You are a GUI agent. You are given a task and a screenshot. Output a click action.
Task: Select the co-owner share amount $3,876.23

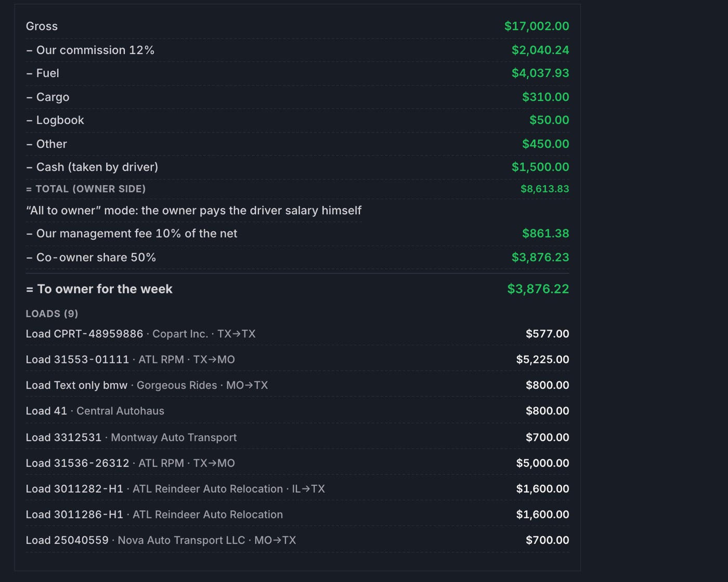click(x=540, y=257)
